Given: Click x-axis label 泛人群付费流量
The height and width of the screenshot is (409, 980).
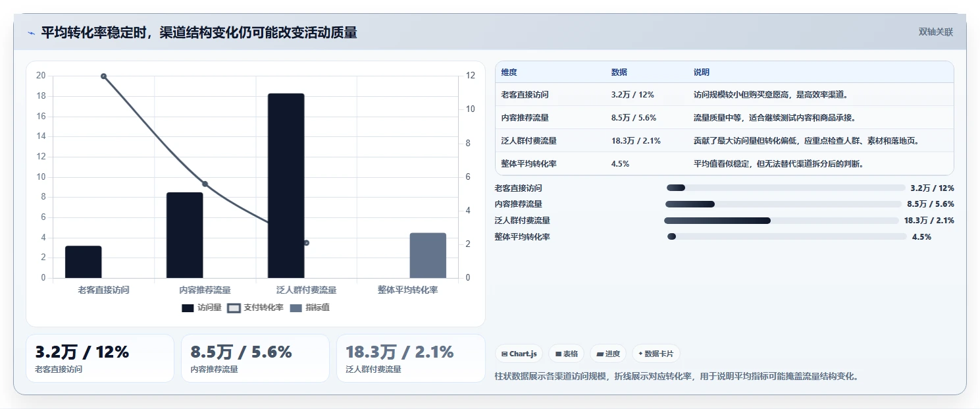Looking at the screenshot, I should pos(306,290).
